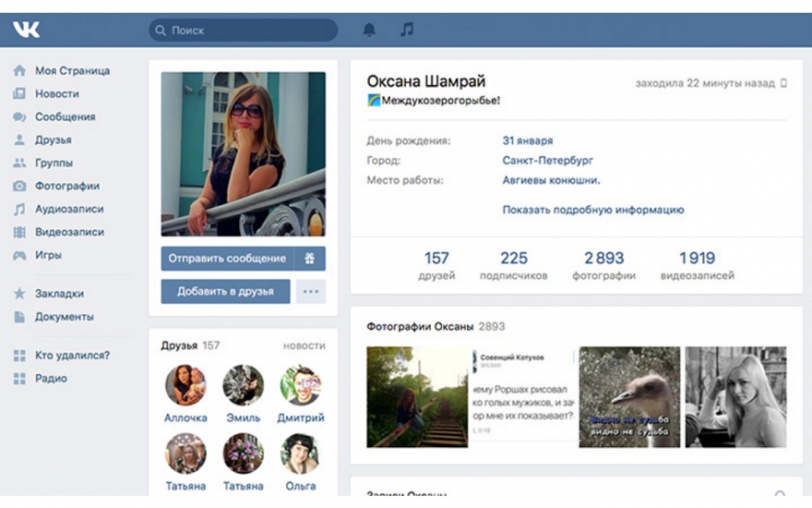Viewport: 812px width, 508px height.
Task: Click the 31 января birthday link
Action: tap(527, 140)
